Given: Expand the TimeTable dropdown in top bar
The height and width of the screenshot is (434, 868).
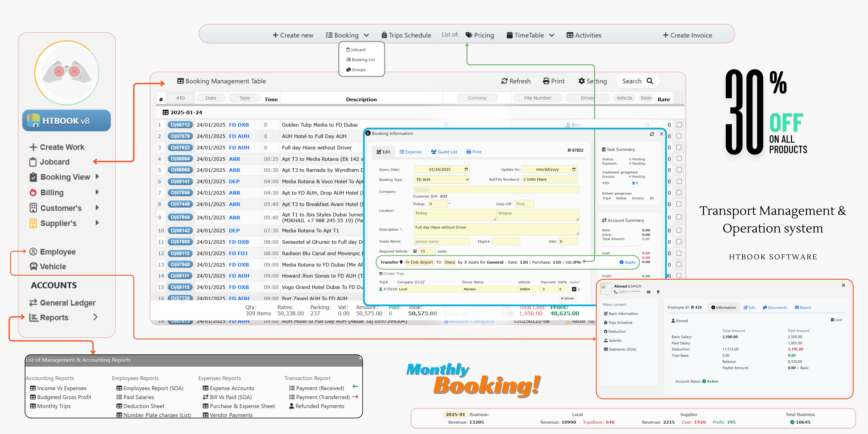Looking at the screenshot, I should tap(552, 35).
